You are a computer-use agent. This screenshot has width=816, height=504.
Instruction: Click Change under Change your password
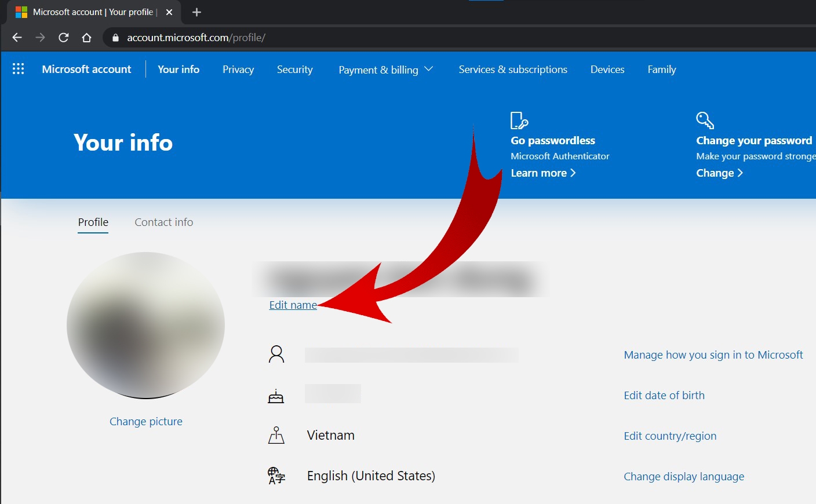(x=719, y=173)
